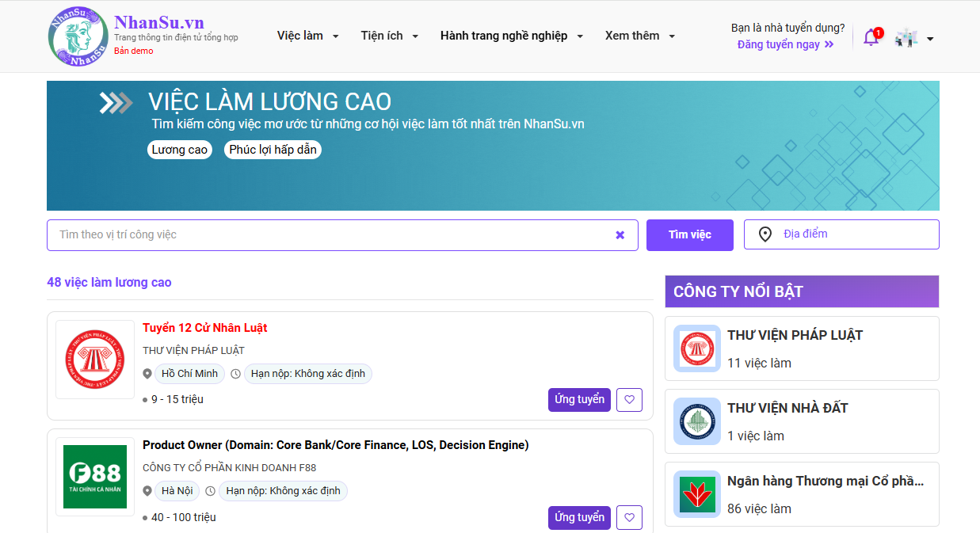Click Thư Viện Pháp Luật featured company logo
The width and height of the screenshot is (980, 533).
[x=697, y=348]
